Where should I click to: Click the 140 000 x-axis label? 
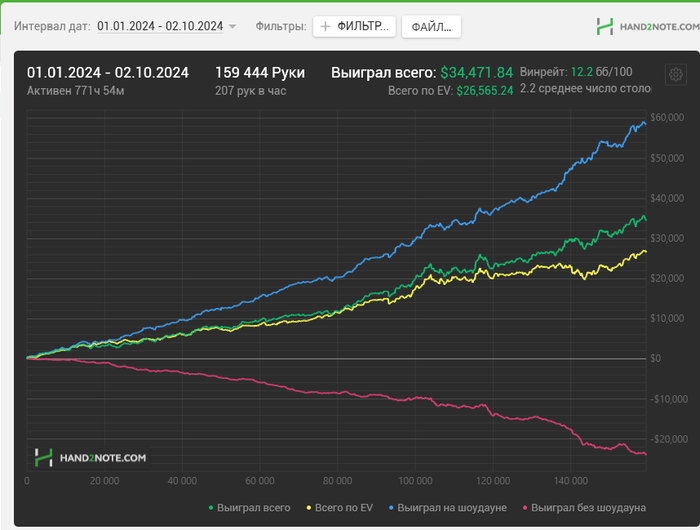(571, 481)
